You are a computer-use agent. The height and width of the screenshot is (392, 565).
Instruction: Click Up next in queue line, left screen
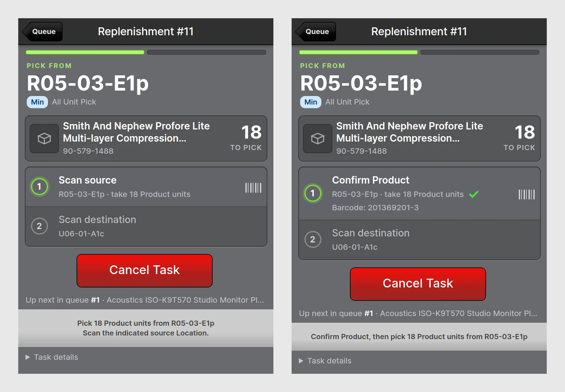pos(145,300)
